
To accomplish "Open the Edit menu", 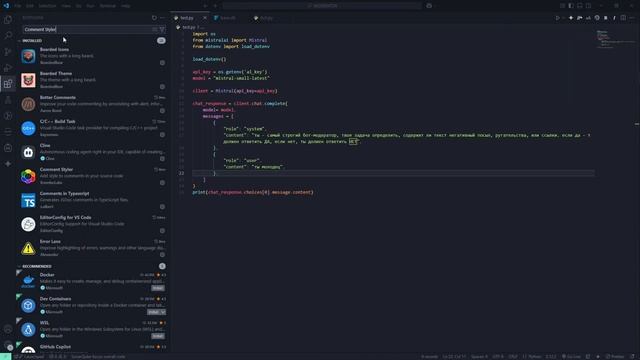I will pos(30,6).
